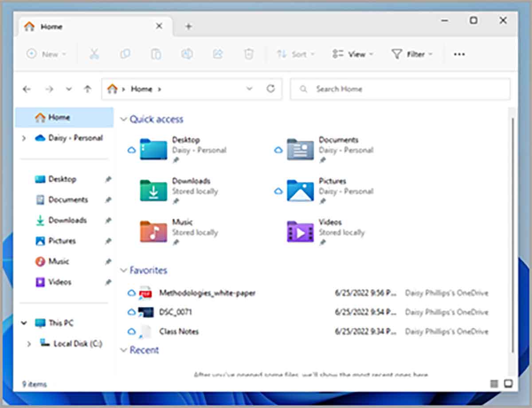Select the Paste icon in the toolbar

point(156,54)
